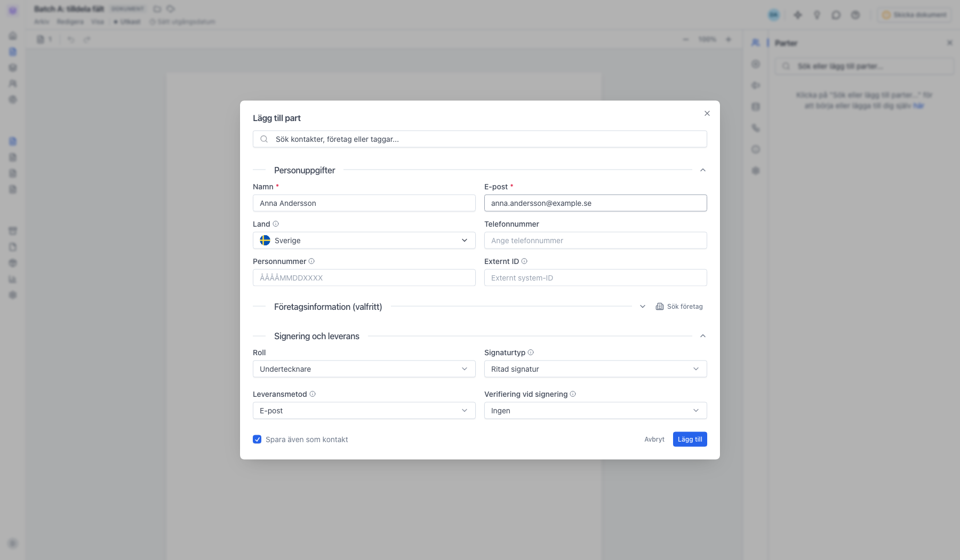Show info tooltip for Signaturtyp
This screenshot has width=960, height=560.
[x=531, y=353]
